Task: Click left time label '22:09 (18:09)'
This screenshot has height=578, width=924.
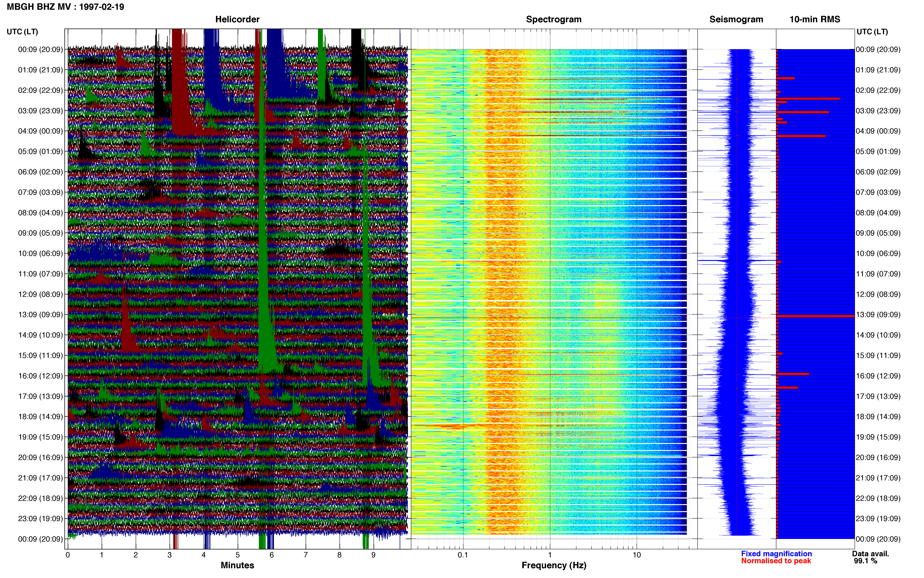Action: pyautogui.click(x=41, y=498)
